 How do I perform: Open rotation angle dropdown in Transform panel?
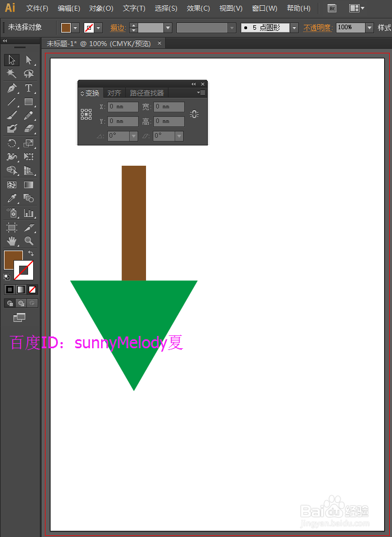coord(134,136)
